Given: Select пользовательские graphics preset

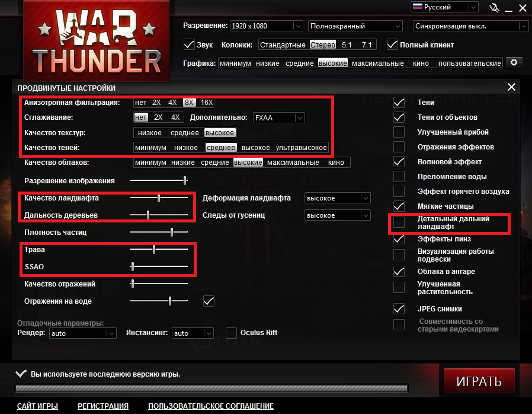Looking at the screenshot, I should [x=470, y=63].
